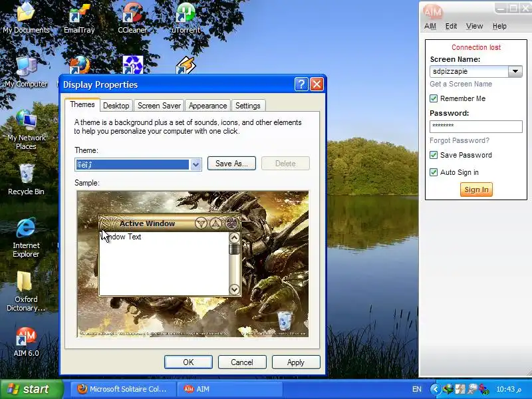Open My Network Places icon

26,130
